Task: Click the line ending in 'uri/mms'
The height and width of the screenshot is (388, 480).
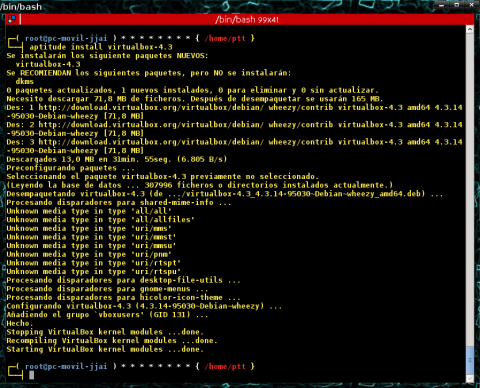Action: 89,229
